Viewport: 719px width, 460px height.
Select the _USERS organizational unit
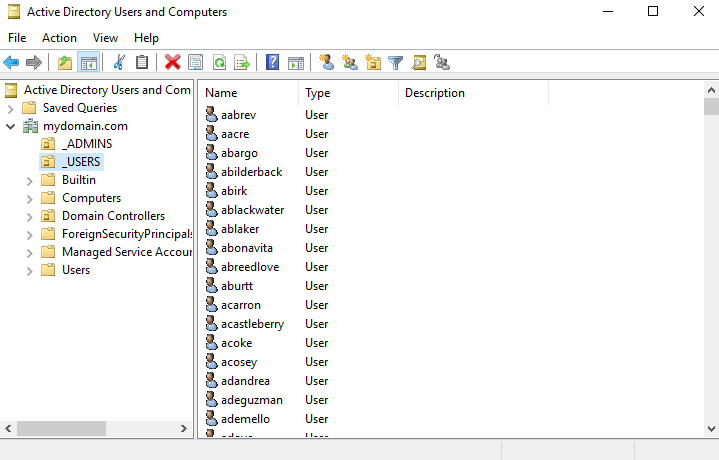pyautogui.click(x=81, y=161)
